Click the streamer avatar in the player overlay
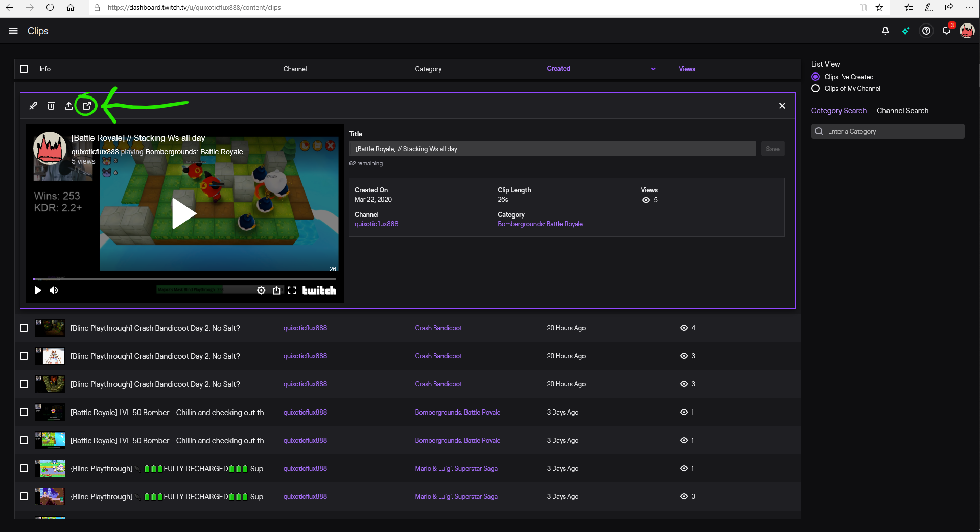Screen dimensions: 980x532 [x=50, y=149]
